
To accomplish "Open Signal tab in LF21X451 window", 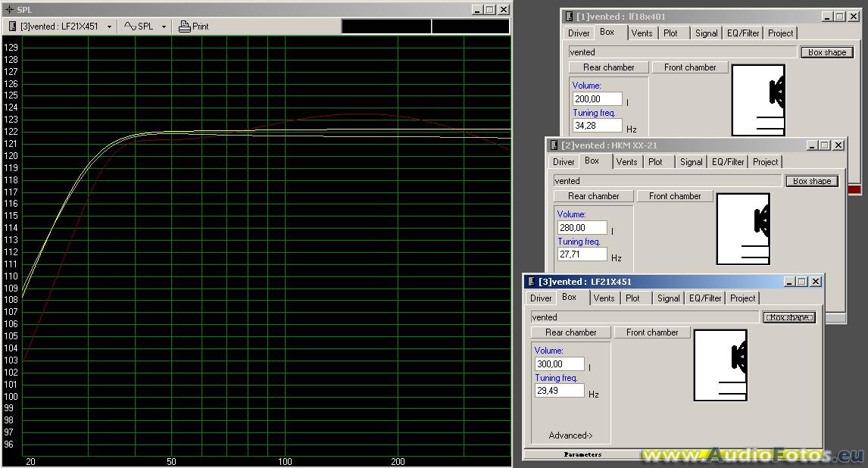I will coord(668,298).
